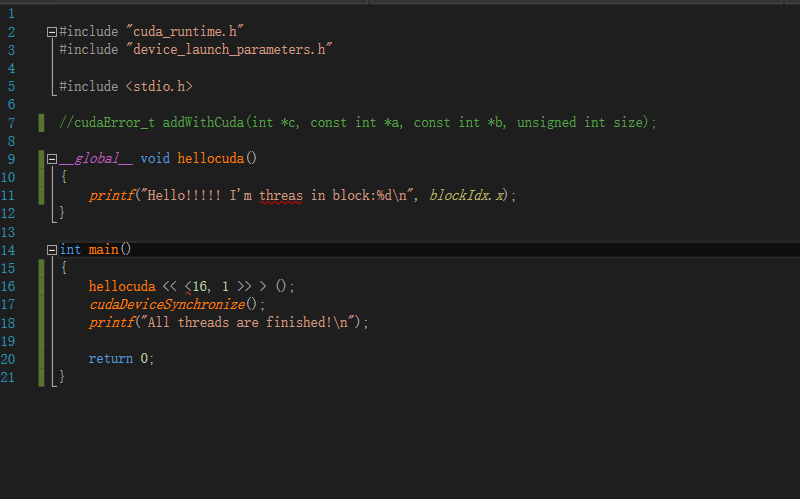Click the __global__ keyword
Screen dimensions: 800x499
click(x=96, y=159)
